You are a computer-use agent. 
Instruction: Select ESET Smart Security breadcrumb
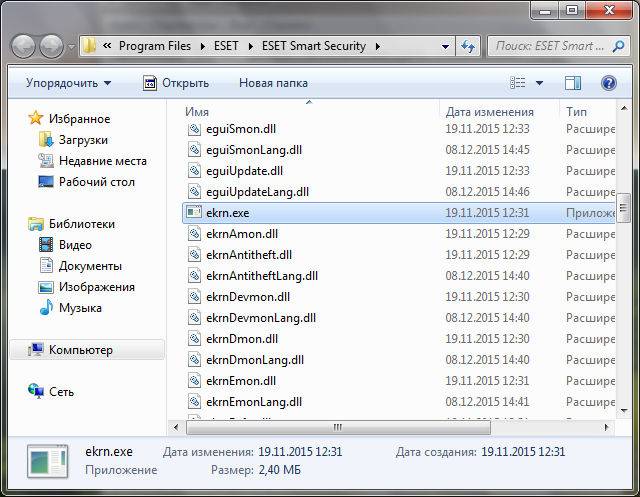313,46
